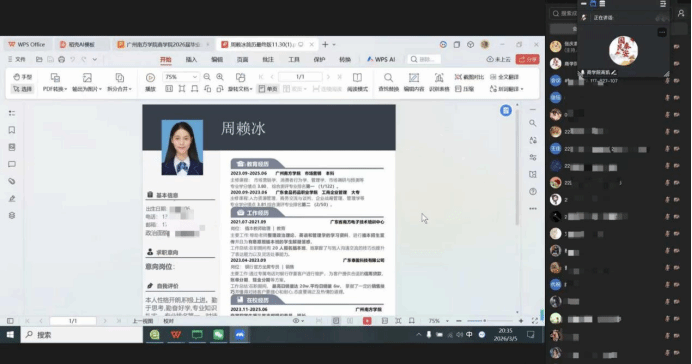Switch to the 保护 ribbon tab
This screenshot has width=692, height=364.
tap(319, 60)
